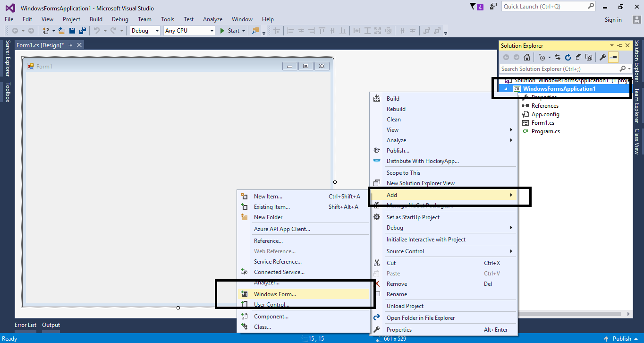Toggle auto-hide pin on Solution Explorer
644x343 pixels.
point(620,46)
